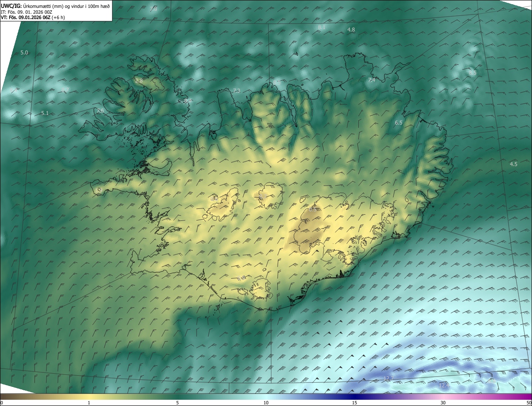
Task: Click the '5.0' value label on the map
Action: [x=24, y=53]
